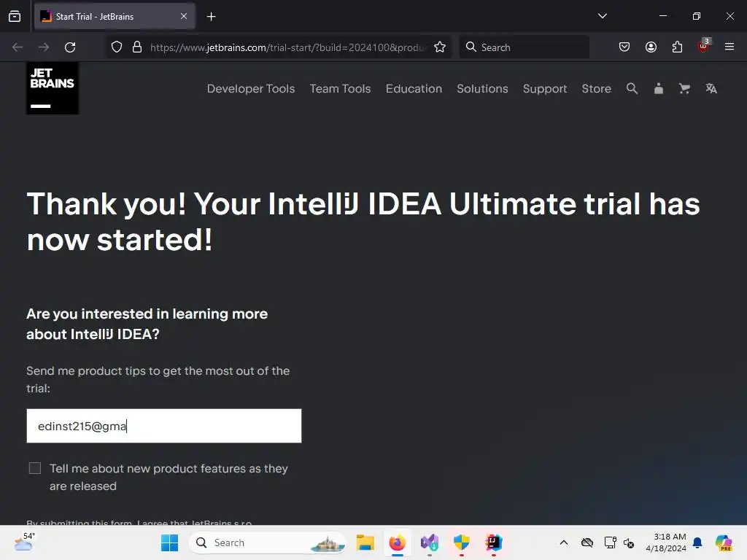747x560 pixels.
Task: Click the jetbrains.com URL address bar
Action: pos(287,47)
